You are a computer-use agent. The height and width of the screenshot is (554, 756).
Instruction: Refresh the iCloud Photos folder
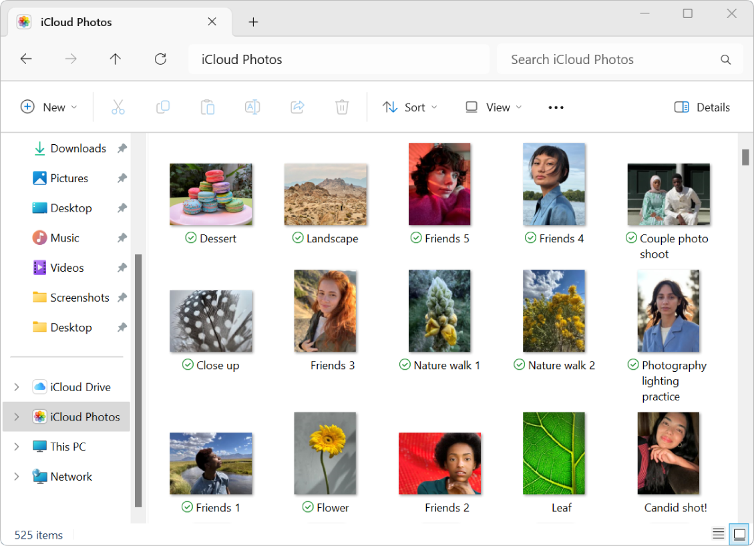[x=160, y=59]
